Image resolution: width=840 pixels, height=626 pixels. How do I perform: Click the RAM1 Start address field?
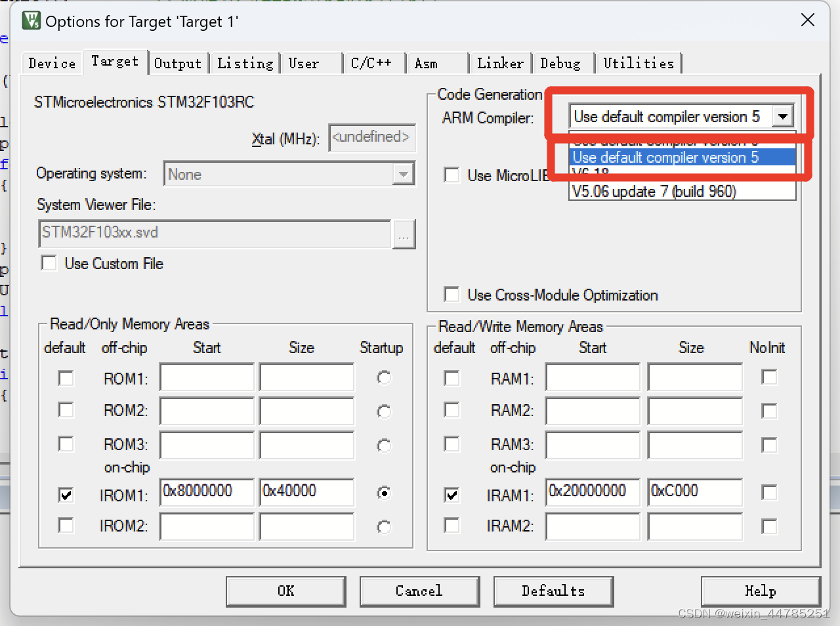tap(593, 378)
